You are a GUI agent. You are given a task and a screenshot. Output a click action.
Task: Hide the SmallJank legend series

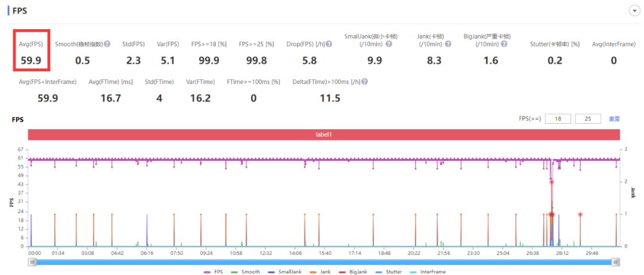(284, 271)
